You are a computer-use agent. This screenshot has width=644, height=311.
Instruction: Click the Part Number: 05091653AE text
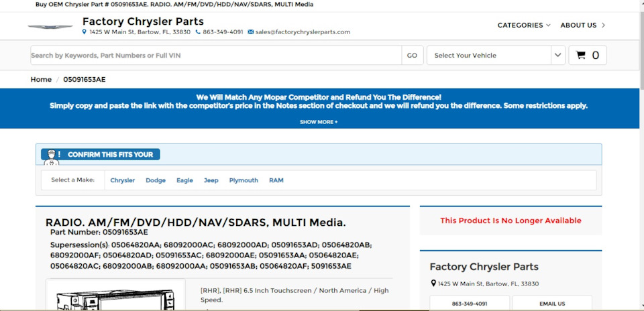point(99,232)
